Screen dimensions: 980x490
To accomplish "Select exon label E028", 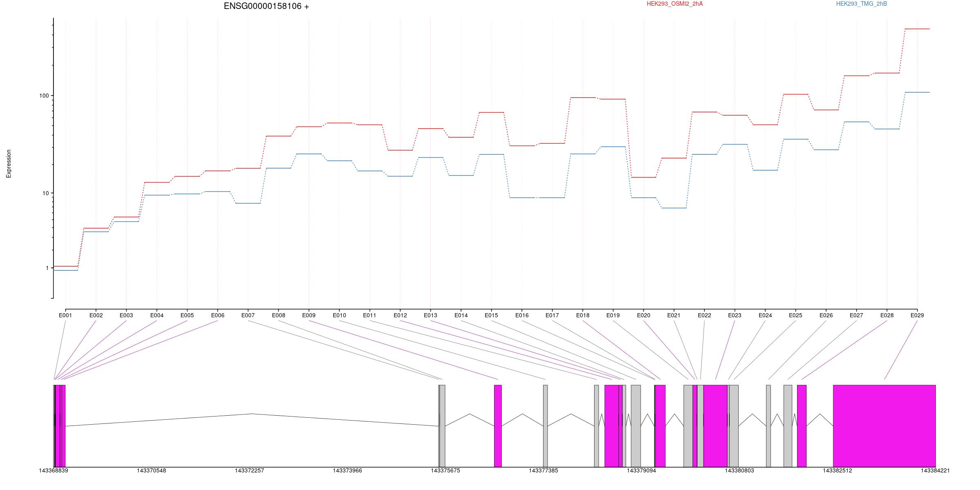I will coord(887,315).
